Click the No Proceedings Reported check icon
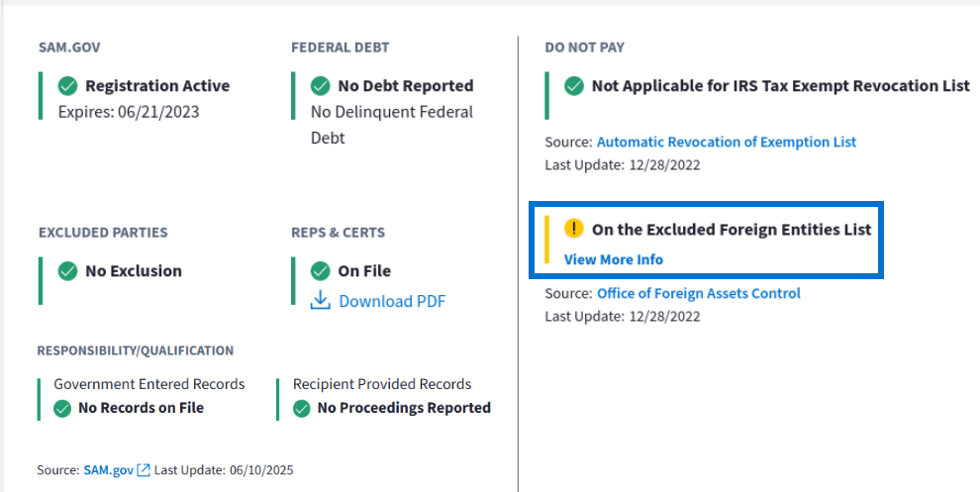 coord(302,408)
